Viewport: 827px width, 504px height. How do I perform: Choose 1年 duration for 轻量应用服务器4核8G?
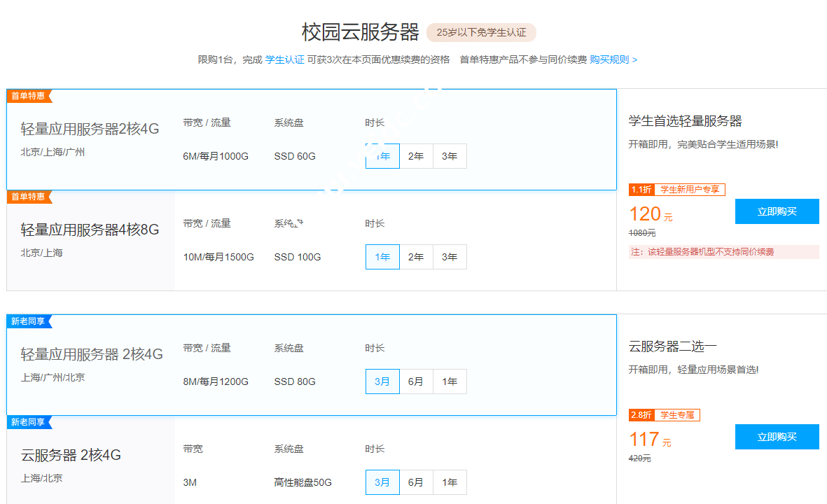point(382,256)
